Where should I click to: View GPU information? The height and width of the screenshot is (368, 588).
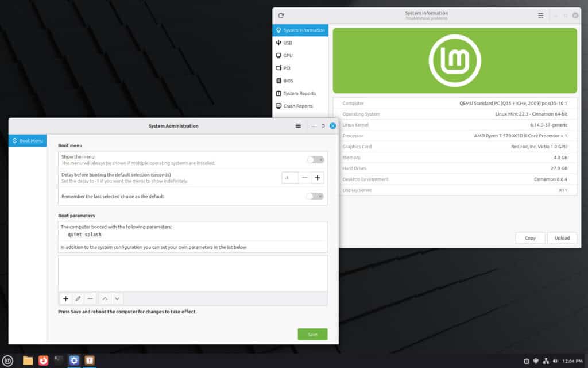click(286, 55)
